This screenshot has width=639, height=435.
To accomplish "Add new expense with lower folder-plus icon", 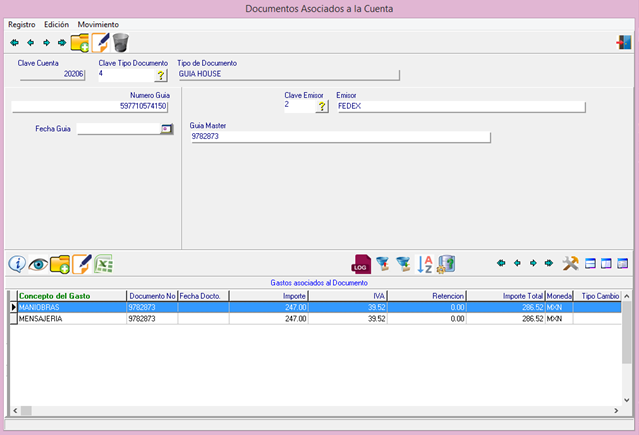I will pyautogui.click(x=60, y=264).
